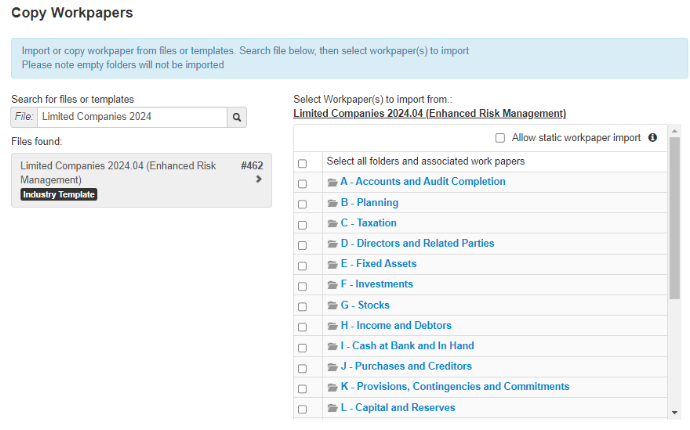Open the Limited Companies 2024.04 header link
690x430 pixels.
pos(429,114)
